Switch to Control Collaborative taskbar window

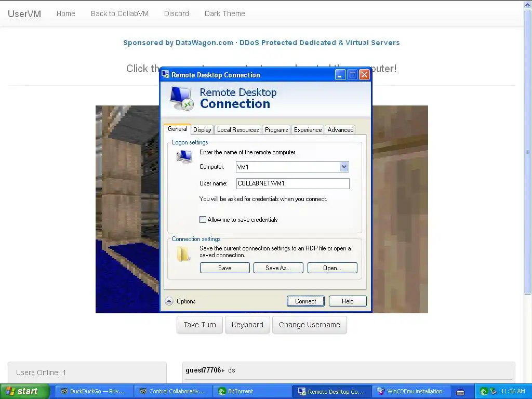point(173,391)
